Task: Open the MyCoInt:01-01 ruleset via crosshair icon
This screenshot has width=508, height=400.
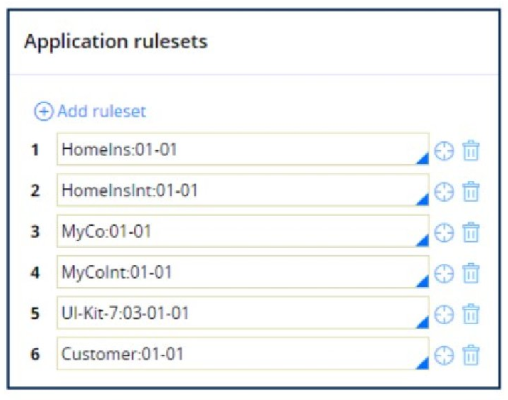Action: 444,273
